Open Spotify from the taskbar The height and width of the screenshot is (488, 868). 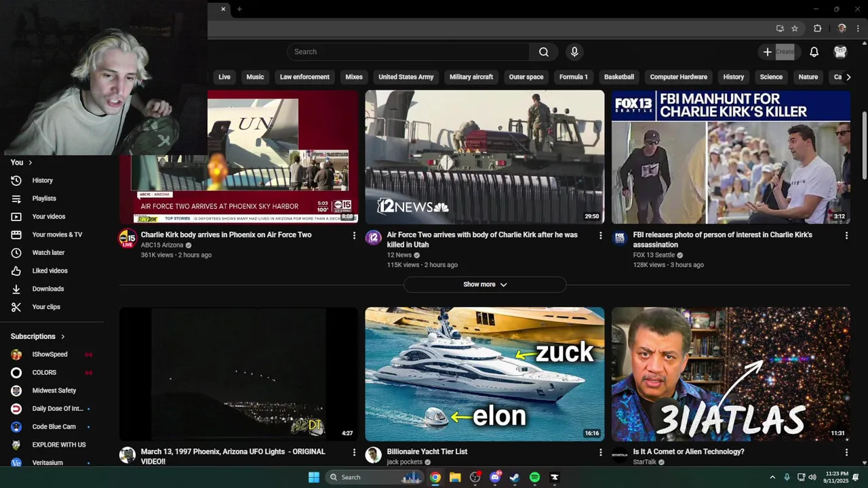534,477
